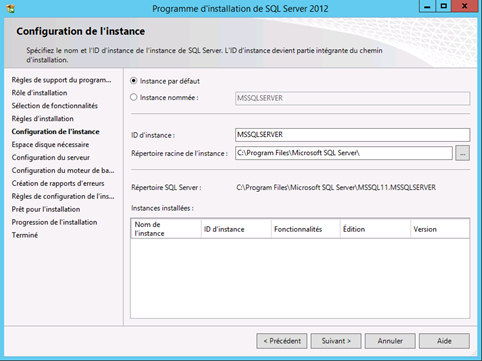The height and width of the screenshot is (361, 482).
Task: Click Rôle d'installation step
Action: 39,93
